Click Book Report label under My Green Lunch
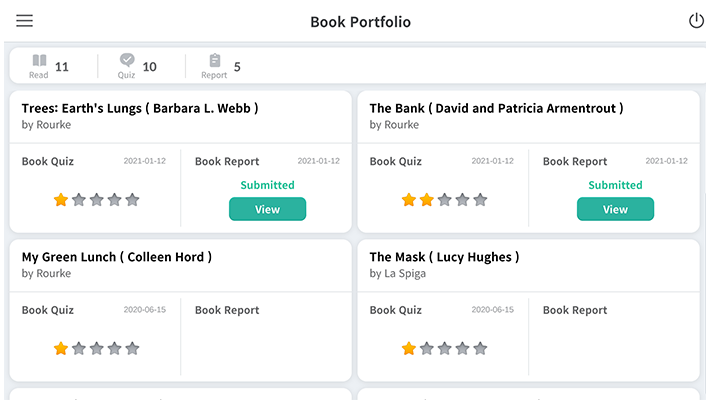 pyautogui.click(x=227, y=310)
